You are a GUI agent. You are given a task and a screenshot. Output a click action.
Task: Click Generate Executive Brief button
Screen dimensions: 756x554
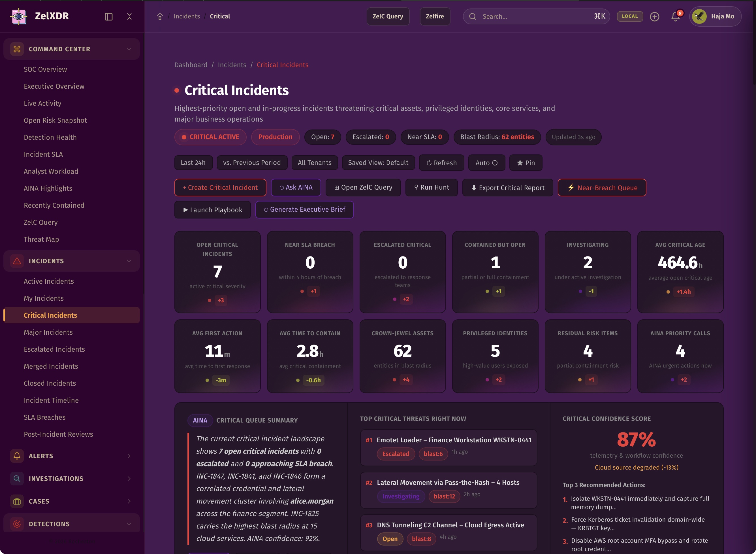point(304,210)
